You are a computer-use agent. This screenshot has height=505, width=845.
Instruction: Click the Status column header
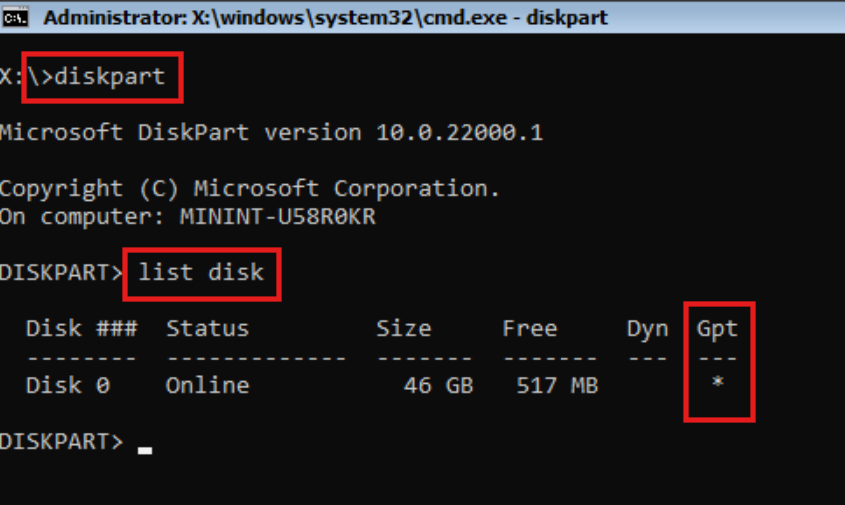click(x=207, y=328)
